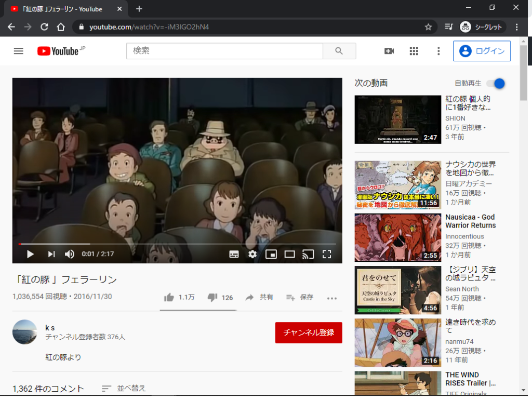Turn off the 自動再生 autoplay switch
This screenshot has height=400, width=532.
point(496,84)
